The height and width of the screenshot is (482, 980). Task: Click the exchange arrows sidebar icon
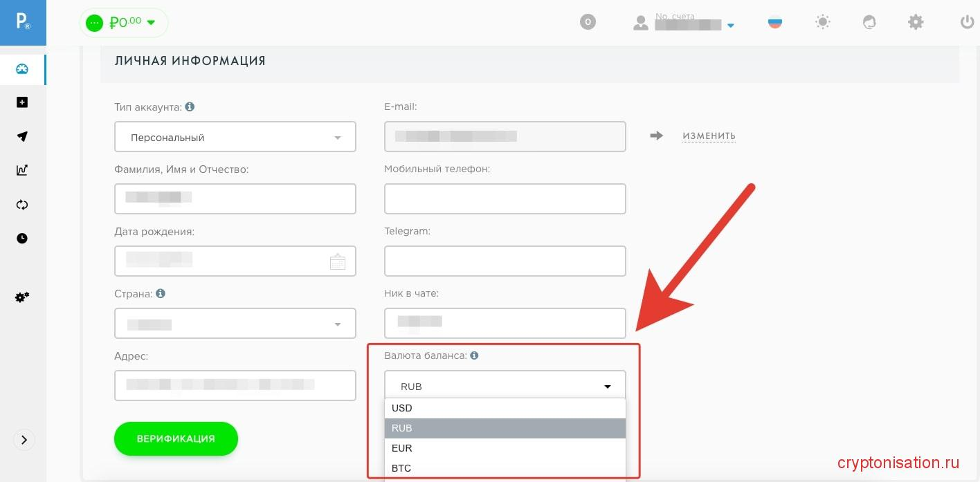[22, 205]
